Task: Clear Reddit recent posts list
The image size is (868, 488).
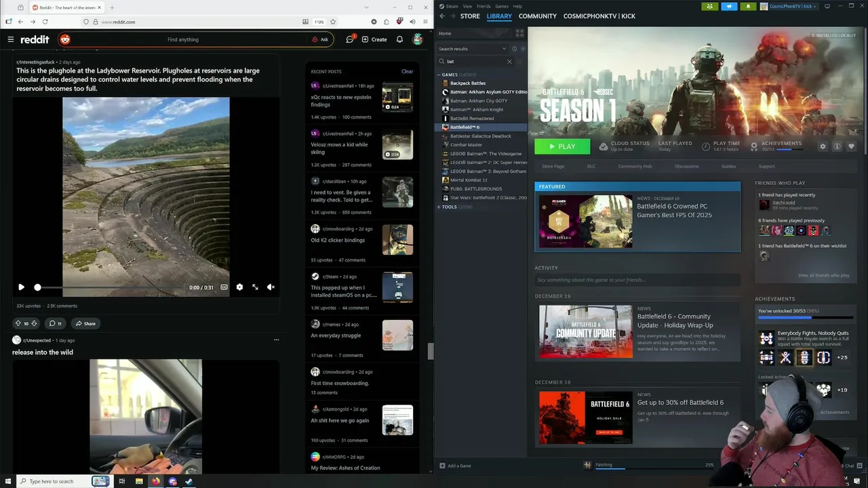Action: coord(407,71)
